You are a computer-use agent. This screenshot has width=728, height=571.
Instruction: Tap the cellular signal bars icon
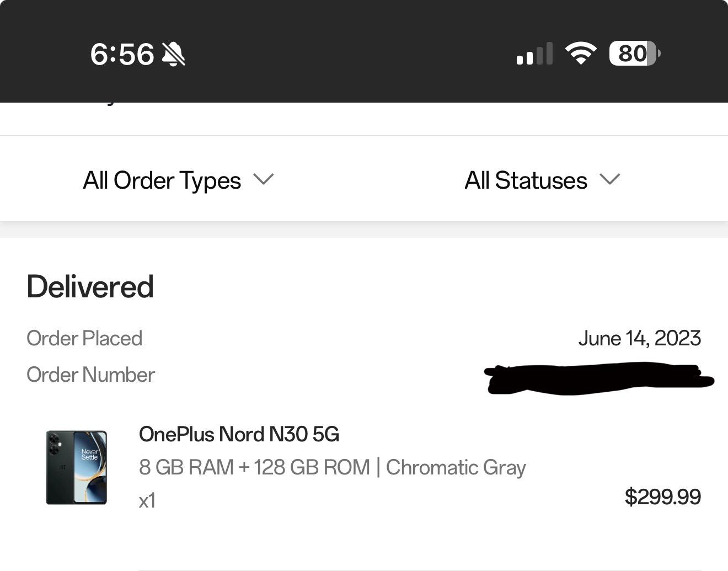534,54
